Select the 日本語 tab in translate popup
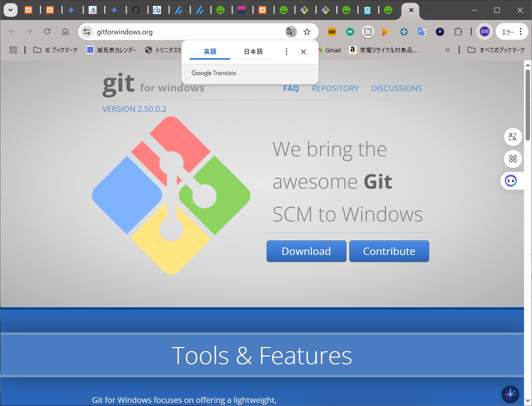The width and height of the screenshot is (532, 406). pyautogui.click(x=253, y=52)
